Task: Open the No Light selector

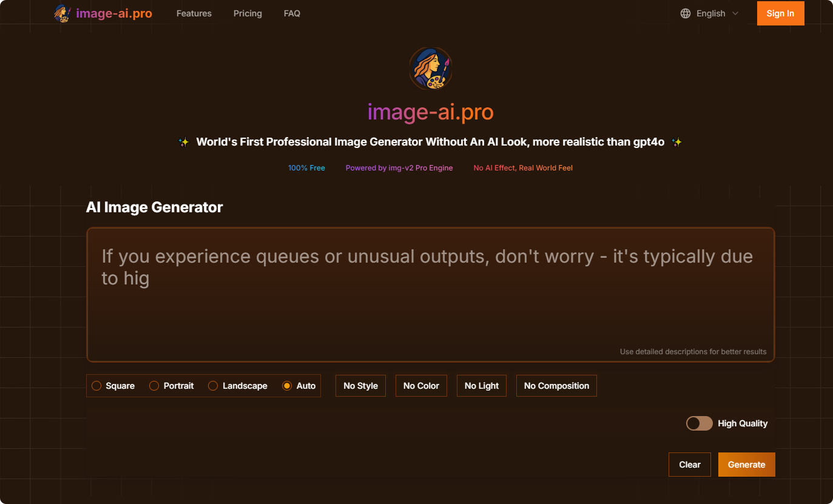Action: tap(482, 386)
